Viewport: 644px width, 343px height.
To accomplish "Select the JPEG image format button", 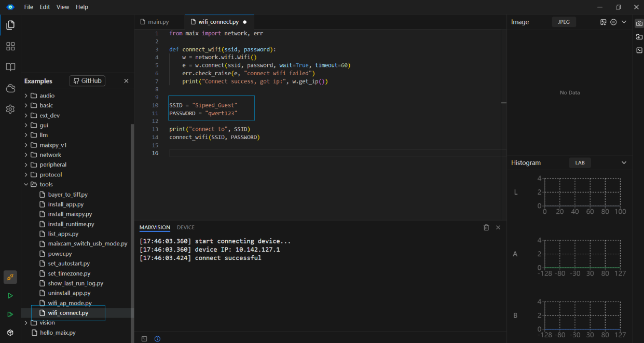I will click(x=564, y=22).
